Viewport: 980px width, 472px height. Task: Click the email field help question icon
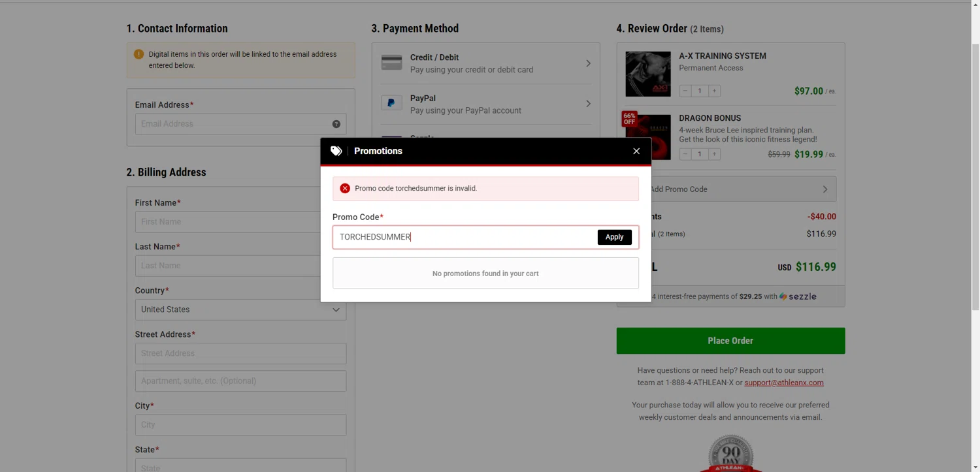336,124
